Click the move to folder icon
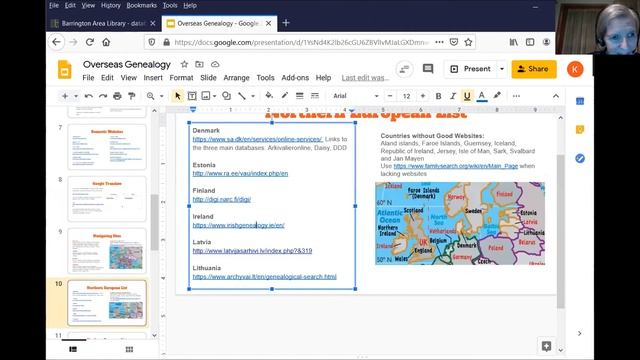 pos(199,64)
